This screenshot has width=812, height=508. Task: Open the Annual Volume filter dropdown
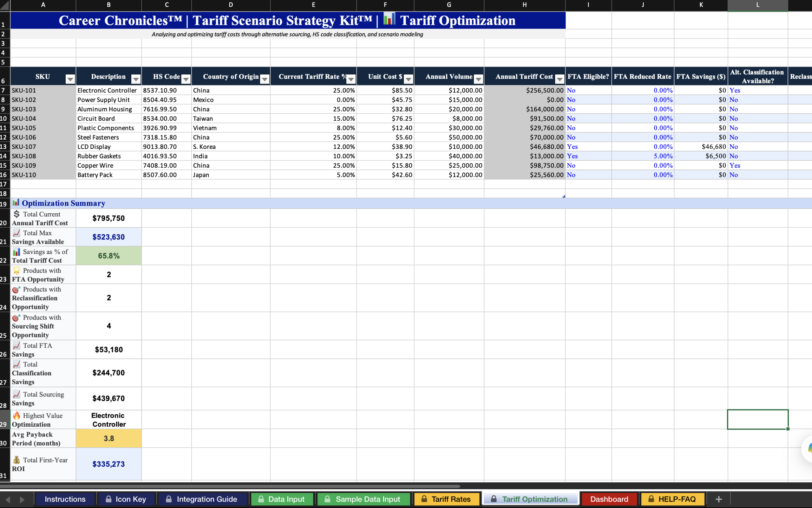tap(478, 79)
